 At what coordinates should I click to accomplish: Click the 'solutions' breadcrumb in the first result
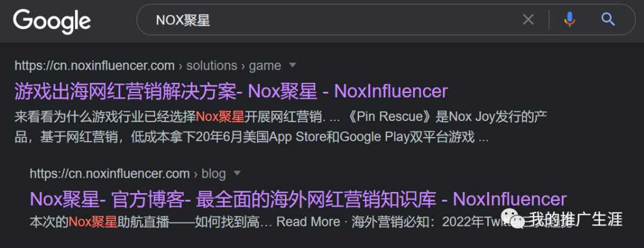pyautogui.click(x=212, y=66)
